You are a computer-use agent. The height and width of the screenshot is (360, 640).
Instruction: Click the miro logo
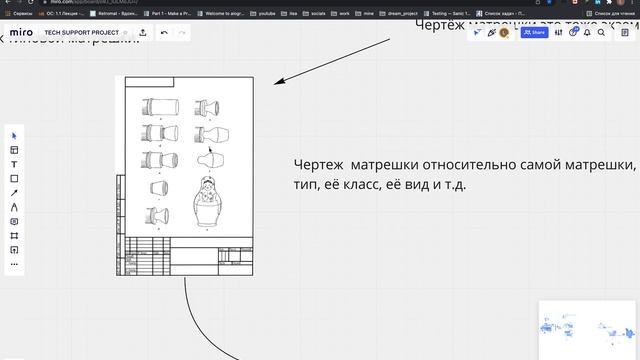(x=21, y=32)
